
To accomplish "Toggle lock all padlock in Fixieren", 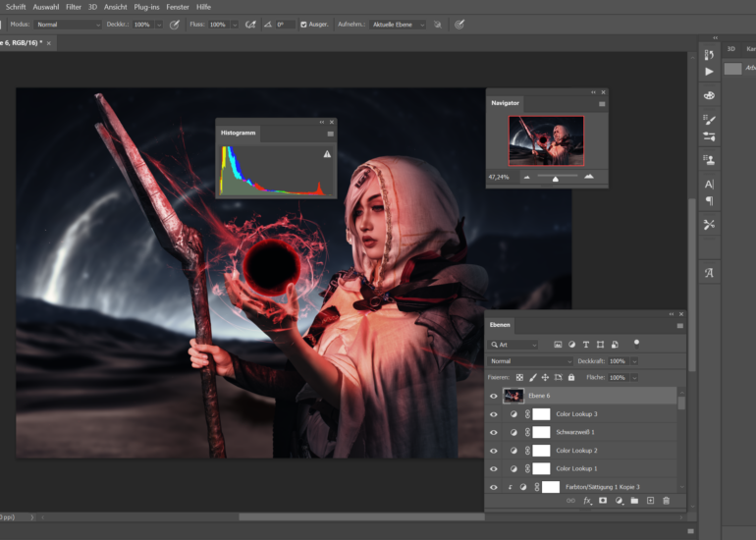I will [x=571, y=378].
